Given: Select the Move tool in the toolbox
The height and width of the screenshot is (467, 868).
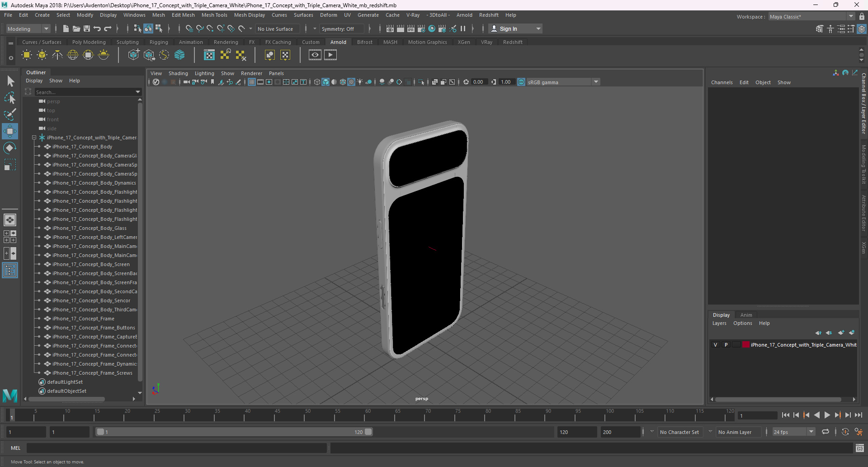Looking at the screenshot, I should click(10, 131).
